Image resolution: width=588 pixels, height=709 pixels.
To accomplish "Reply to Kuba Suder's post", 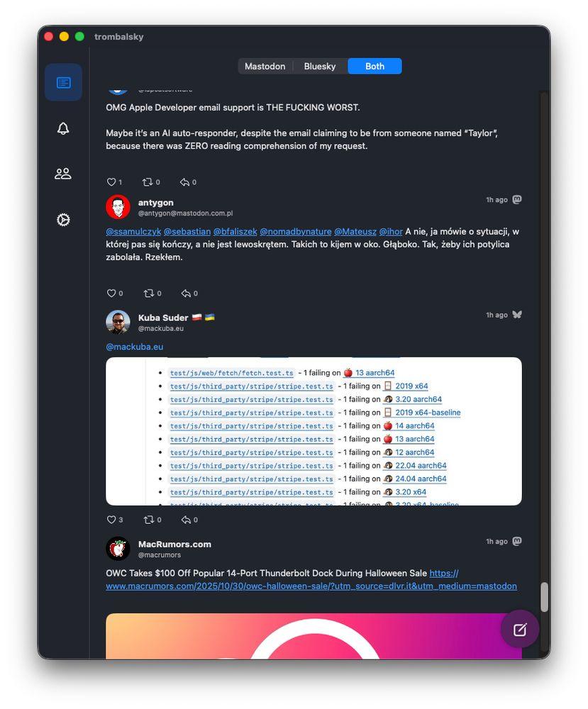I will 186,520.
